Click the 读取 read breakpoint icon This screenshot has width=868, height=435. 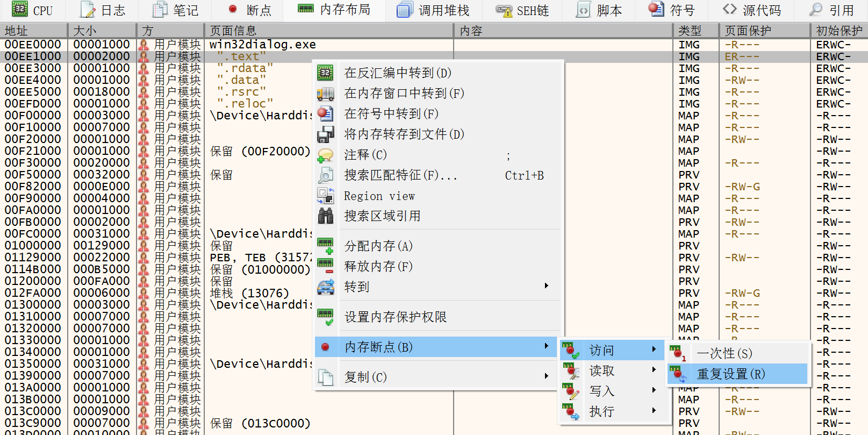click(570, 371)
